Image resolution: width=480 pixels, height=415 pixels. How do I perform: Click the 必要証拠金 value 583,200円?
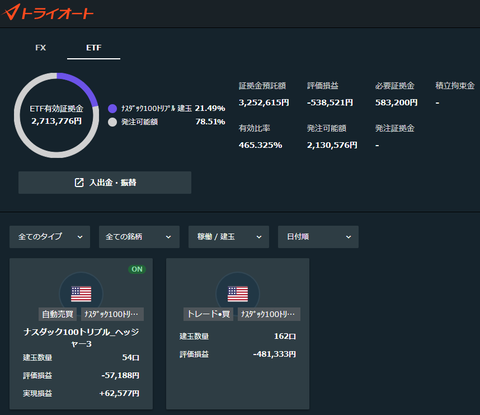click(396, 102)
